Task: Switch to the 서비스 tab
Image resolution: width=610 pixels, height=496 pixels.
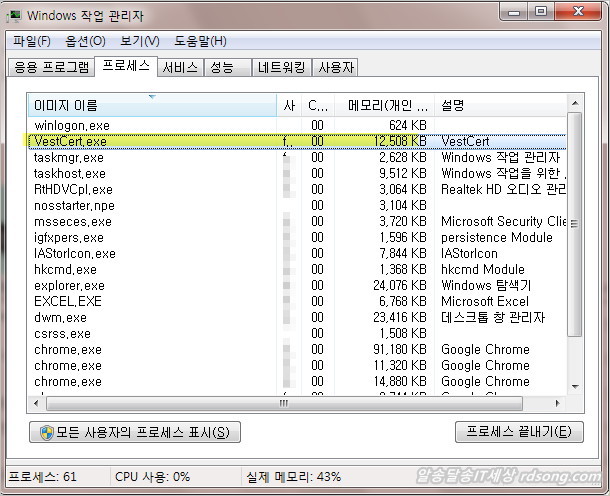Action: tap(179, 68)
